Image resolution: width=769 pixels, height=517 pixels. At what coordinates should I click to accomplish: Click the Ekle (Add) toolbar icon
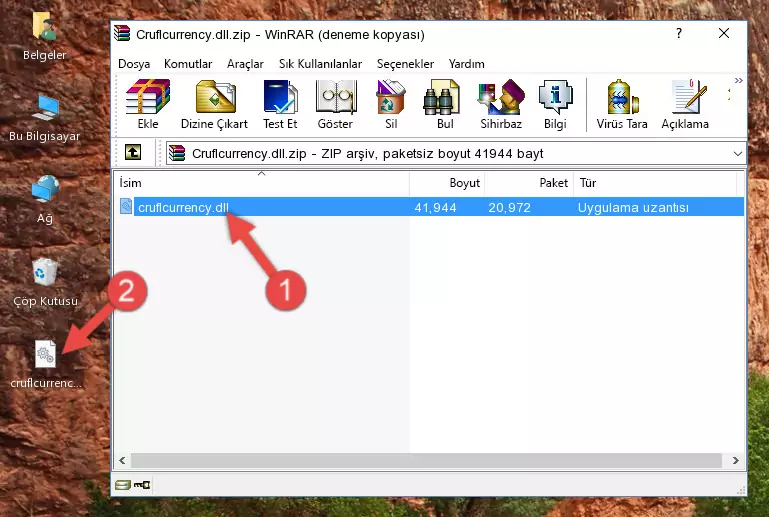pyautogui.click(x=148, y=104)
